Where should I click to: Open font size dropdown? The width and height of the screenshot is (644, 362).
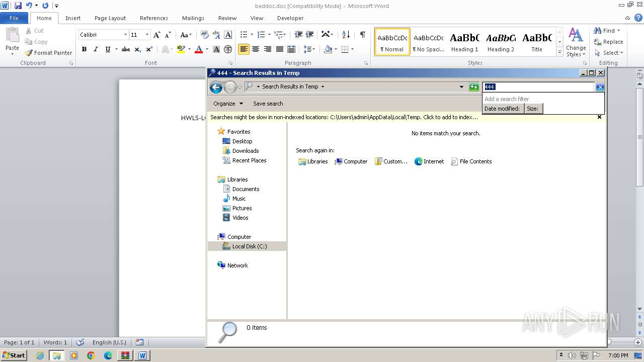tap(147, 35)
